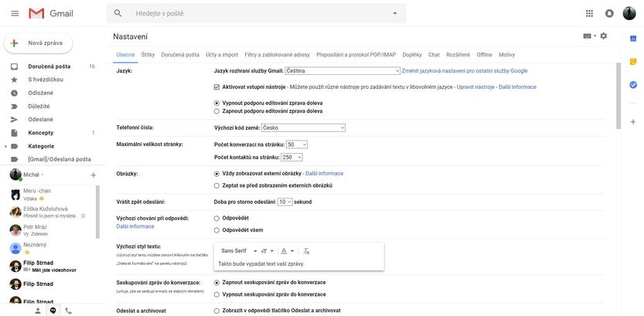The height and width of the screenshot is (316, 644).
Task: Select Zapnout podporu editování zprava doleva
Action: click(x=216, y=111)
